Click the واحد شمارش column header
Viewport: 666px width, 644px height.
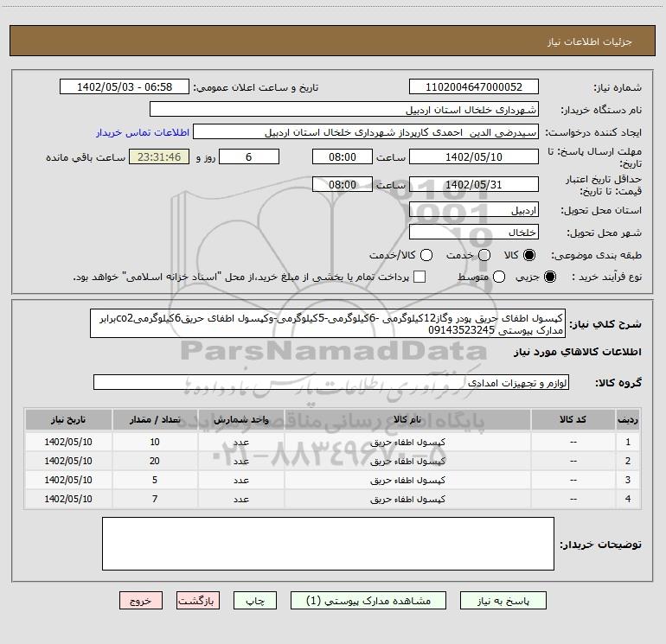(240, 420)
